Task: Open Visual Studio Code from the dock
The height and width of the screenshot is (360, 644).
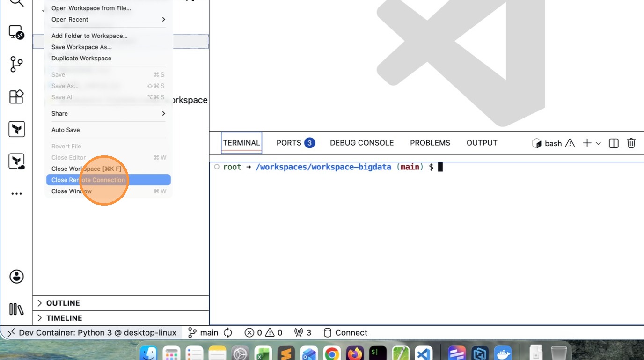Action: pos(424,353)
